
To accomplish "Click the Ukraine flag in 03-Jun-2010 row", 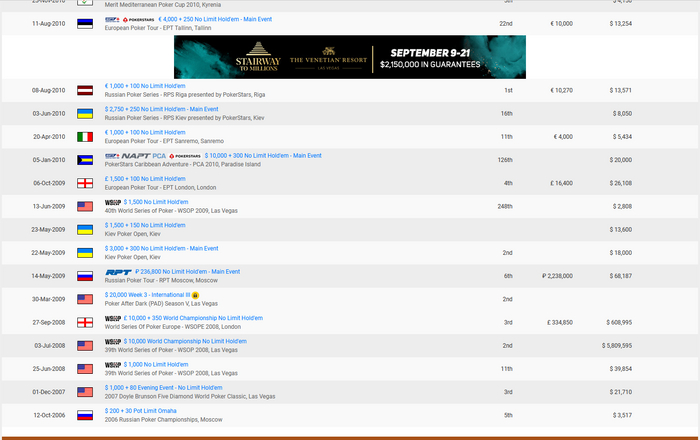I will [x=85, y=114].
